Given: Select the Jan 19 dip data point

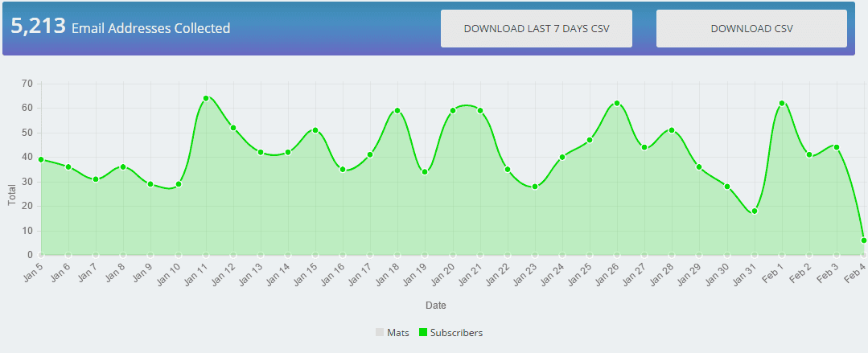Looking at the screenshot, I should (425, 172).
